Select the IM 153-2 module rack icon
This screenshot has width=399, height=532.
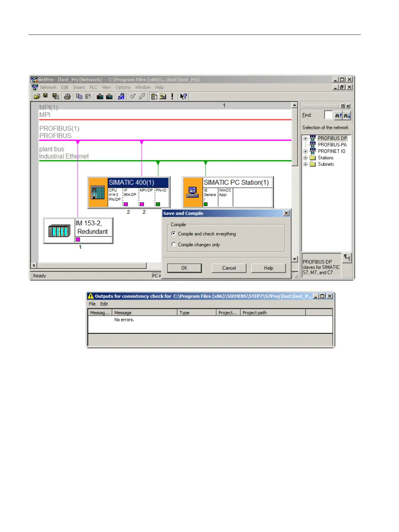tap(59, 231)
